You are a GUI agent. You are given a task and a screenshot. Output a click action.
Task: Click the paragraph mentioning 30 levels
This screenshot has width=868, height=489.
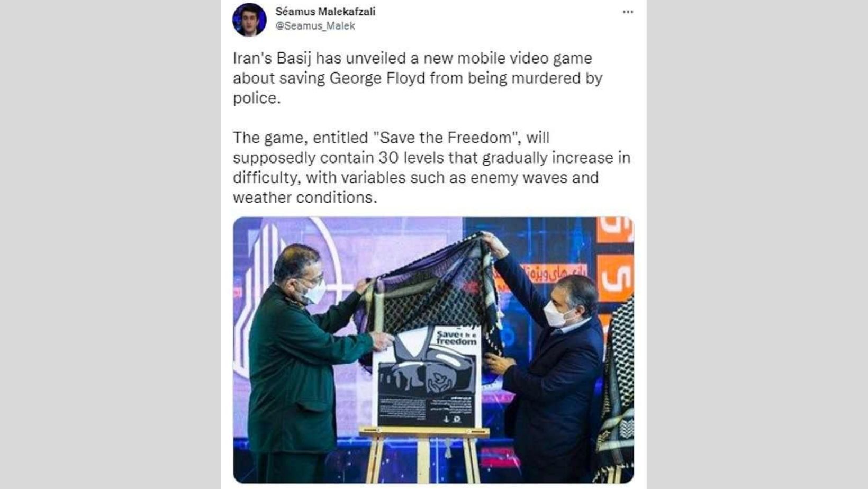(x=431, y=168)
